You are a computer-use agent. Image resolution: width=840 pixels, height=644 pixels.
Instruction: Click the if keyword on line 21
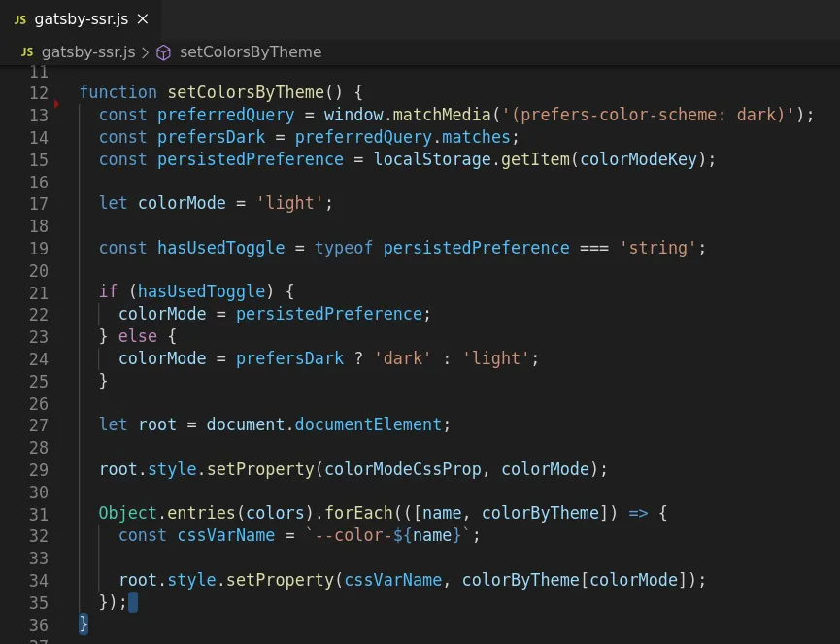pos(108,291)
